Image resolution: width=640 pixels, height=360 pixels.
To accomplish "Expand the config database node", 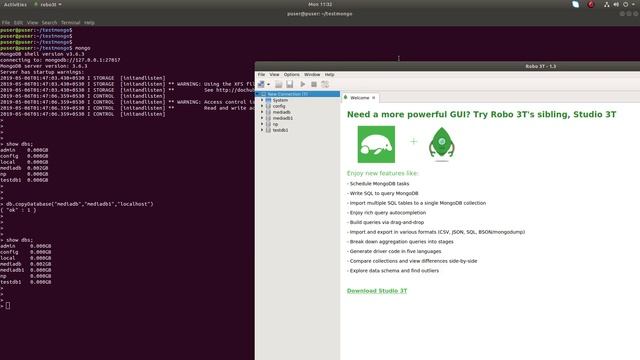I will (x=262, y=106).
